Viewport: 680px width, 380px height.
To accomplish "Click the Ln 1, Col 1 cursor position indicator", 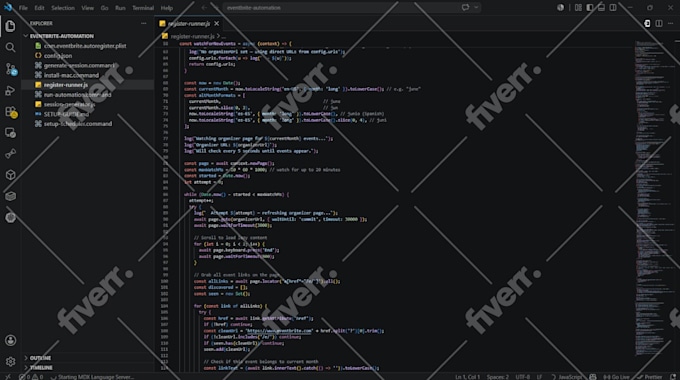I will (x=468, y=377).
